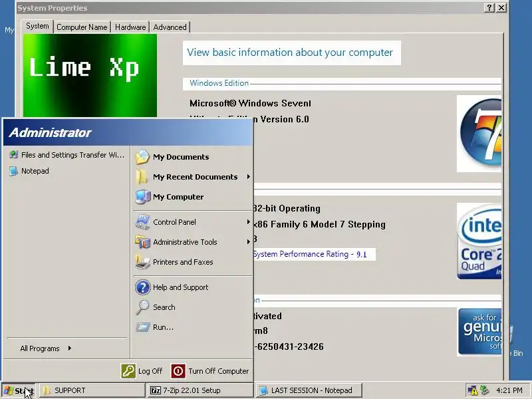The width and height of the screenshot is (532, 399).
Task: Expand All Programs arrow
Action: [x=70, y=348]
